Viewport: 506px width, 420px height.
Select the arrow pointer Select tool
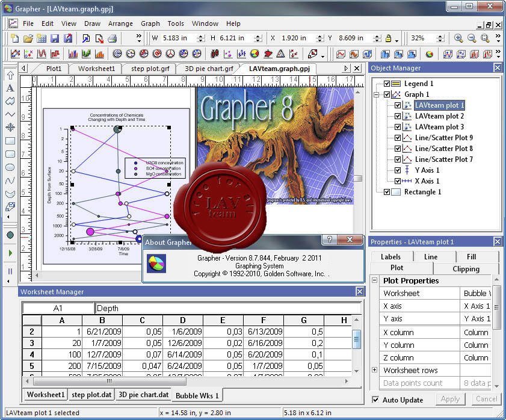coord(10,75)
